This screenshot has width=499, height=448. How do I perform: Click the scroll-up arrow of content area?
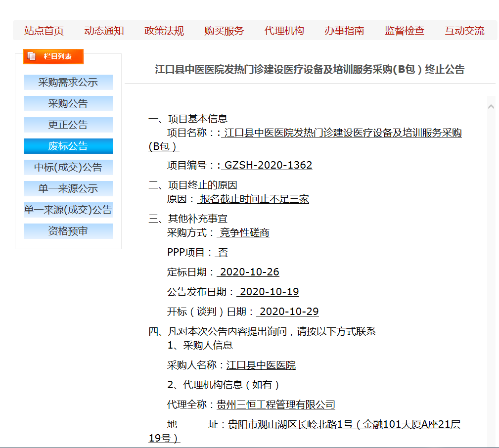[x=491, y=107]
